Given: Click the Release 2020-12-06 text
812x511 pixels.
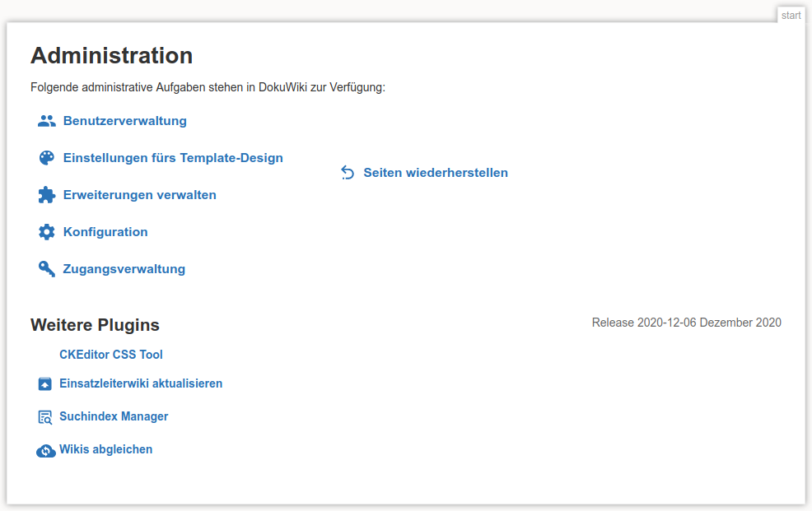Looking at the screenshot, I should (688, 323).
